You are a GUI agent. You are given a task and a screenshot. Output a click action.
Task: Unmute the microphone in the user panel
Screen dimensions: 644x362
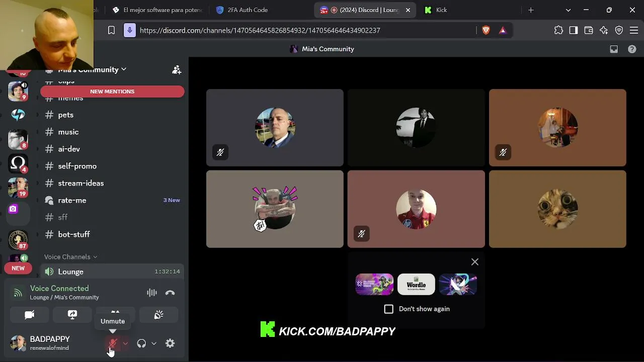click(x=113, y=343)
